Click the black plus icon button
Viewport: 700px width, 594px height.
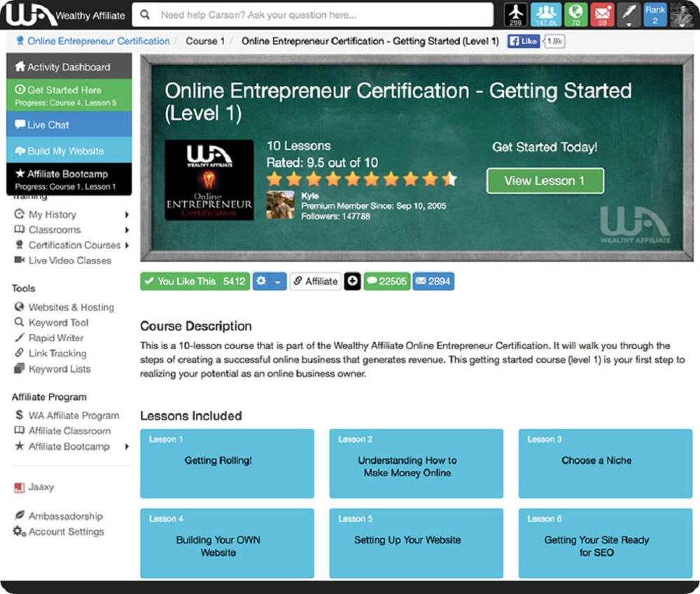pos(352,282)
